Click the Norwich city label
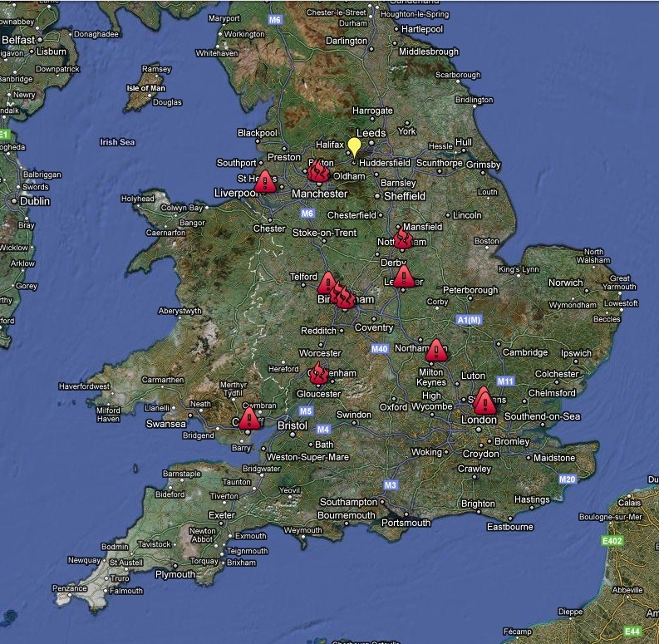The height and width of the screenshot is (644, 659). 565,283
